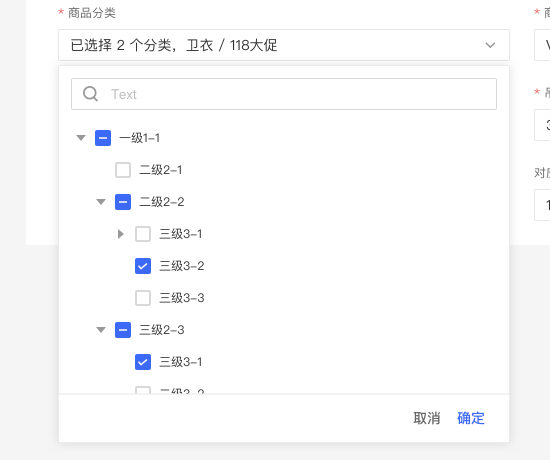Collapse the 三级2-3 tree node
Viewport: 550px width, 460px height.
[101, 330]
